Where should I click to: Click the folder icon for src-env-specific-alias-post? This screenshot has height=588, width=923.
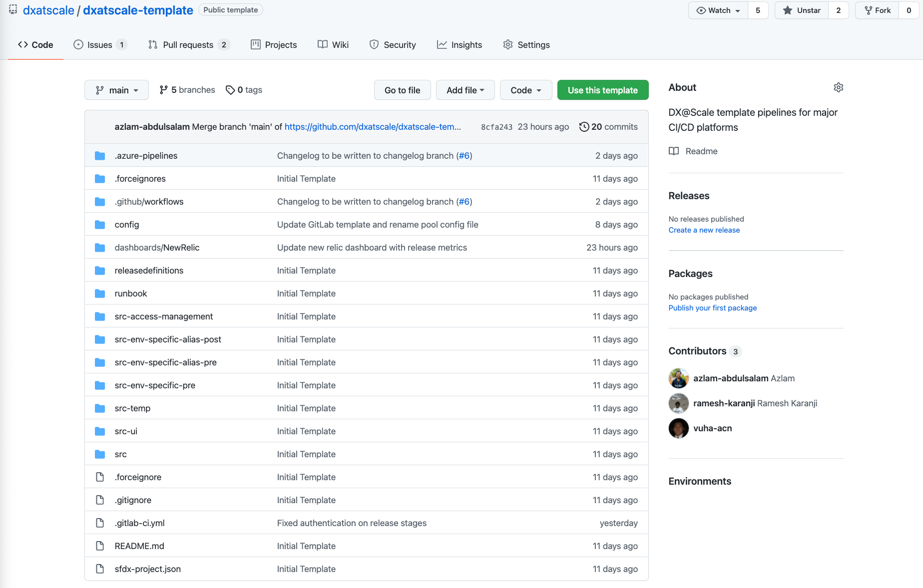(x=100, y=339)
